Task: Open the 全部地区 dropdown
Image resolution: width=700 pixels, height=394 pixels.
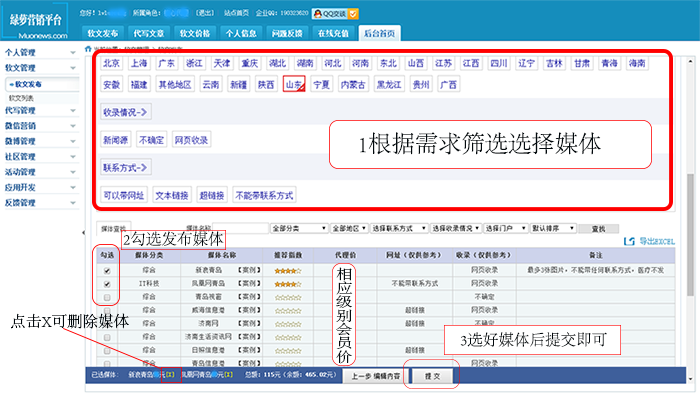Action: point(349,228)
